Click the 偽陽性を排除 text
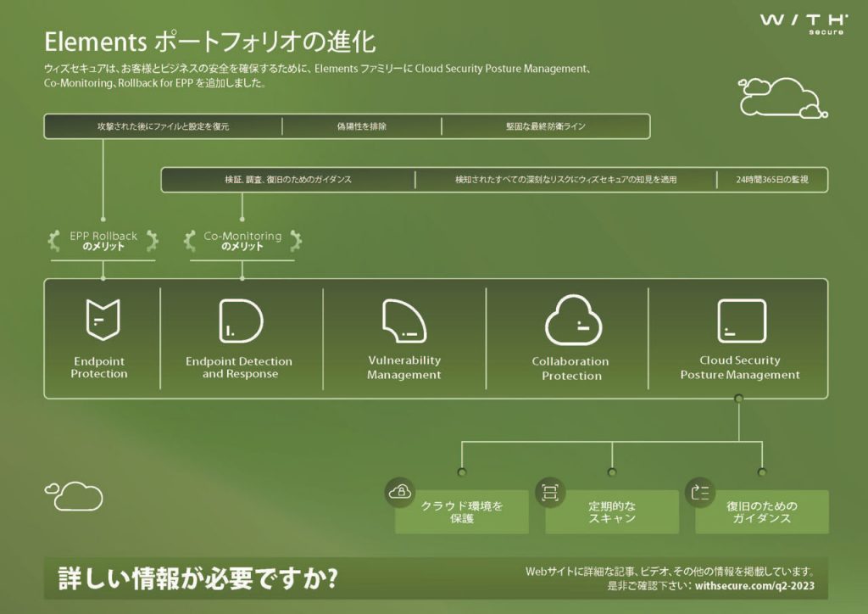 point(361,126)
